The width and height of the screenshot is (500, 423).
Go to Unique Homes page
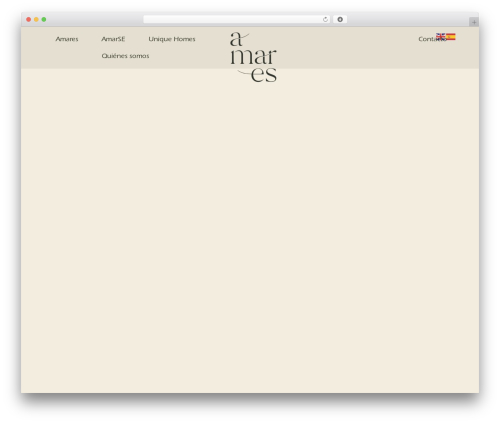pyautogui.click(x=172, y=39)
